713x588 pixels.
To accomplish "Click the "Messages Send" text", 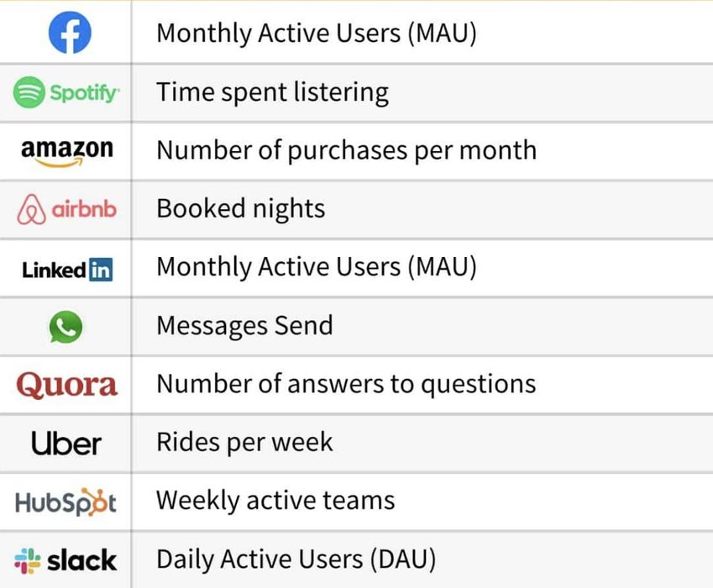I will coord(244,325).
